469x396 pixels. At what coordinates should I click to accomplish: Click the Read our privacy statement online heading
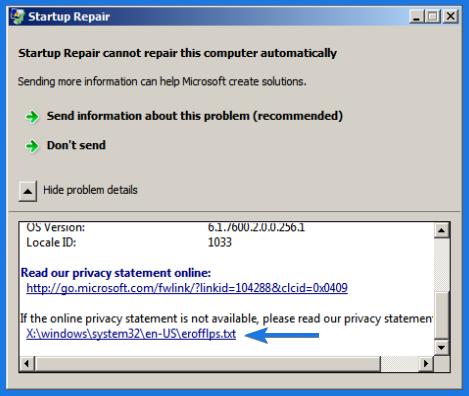click(x=116, y=273)
